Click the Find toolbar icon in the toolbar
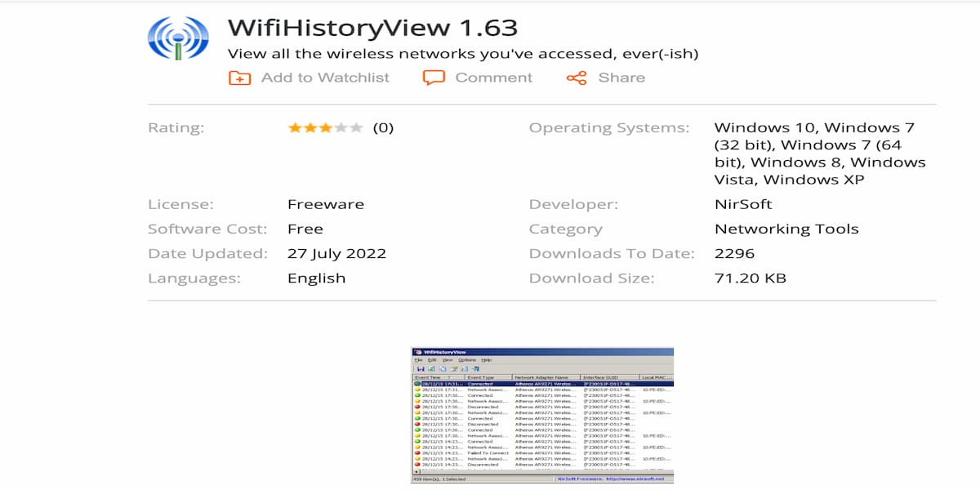 coord(455,369)
